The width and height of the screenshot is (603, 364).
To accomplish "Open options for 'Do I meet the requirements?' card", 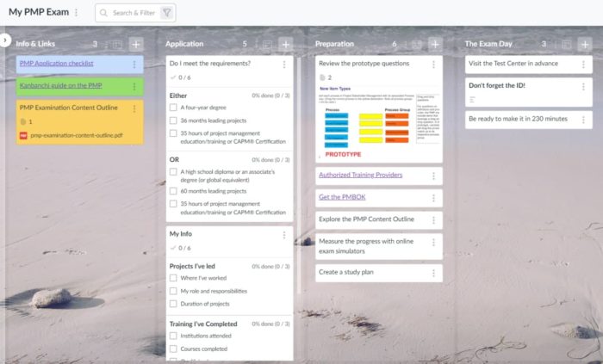I will [x=284, y=64].
